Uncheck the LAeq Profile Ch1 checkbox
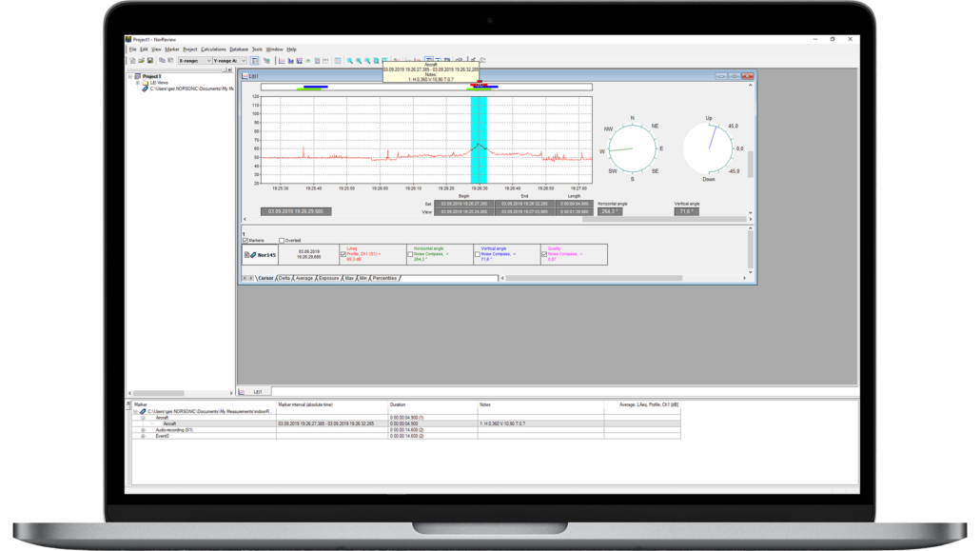The image size is (980, 551). (343, 254)
